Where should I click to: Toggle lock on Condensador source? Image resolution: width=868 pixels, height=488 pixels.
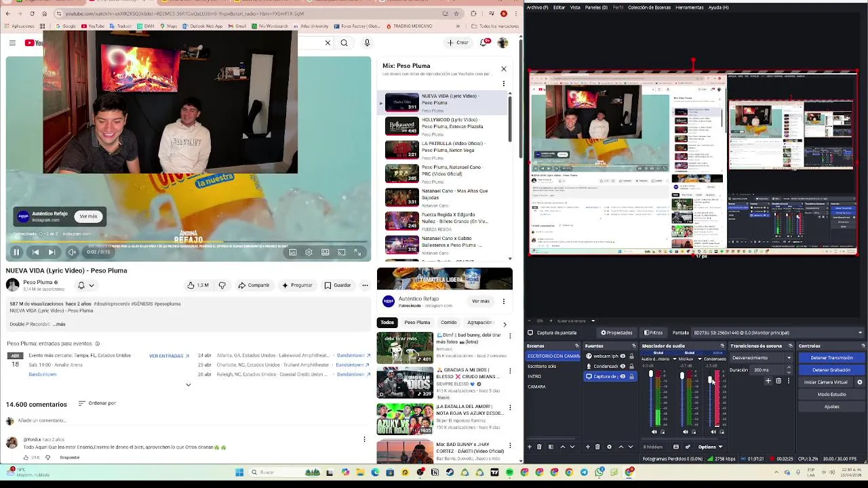[x=631, y=366]
